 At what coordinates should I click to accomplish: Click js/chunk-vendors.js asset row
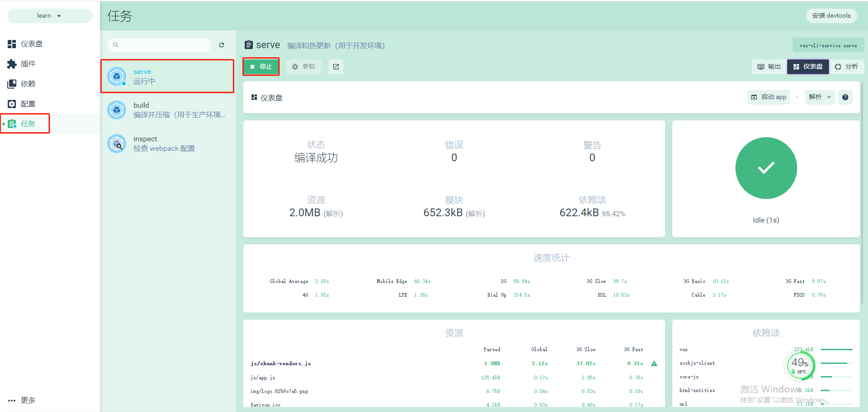454,363
